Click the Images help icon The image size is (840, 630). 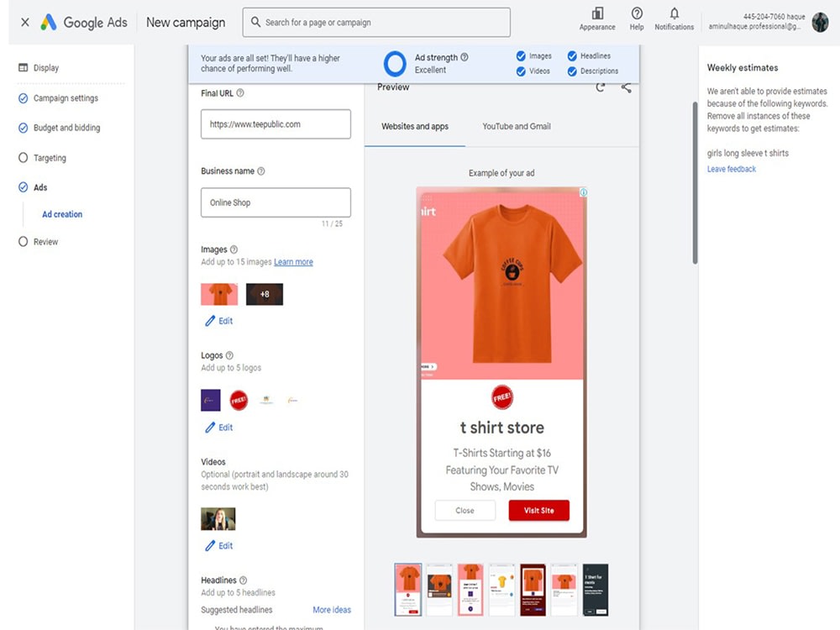[x=234, y=249]
